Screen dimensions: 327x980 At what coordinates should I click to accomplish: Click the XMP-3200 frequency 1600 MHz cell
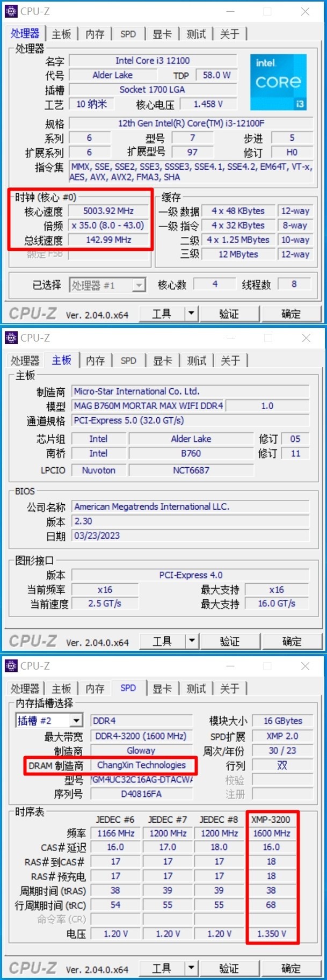point(272,833)
